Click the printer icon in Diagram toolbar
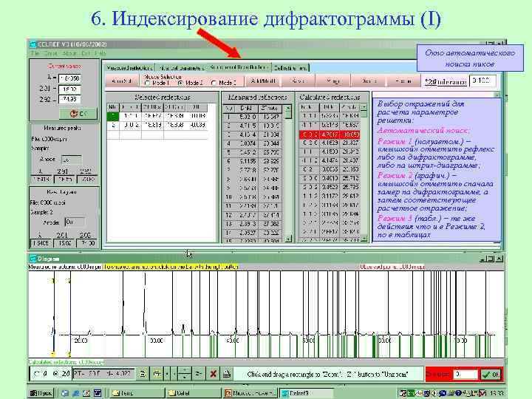Screen dimensions: 532x399 [x=227, y=374]
